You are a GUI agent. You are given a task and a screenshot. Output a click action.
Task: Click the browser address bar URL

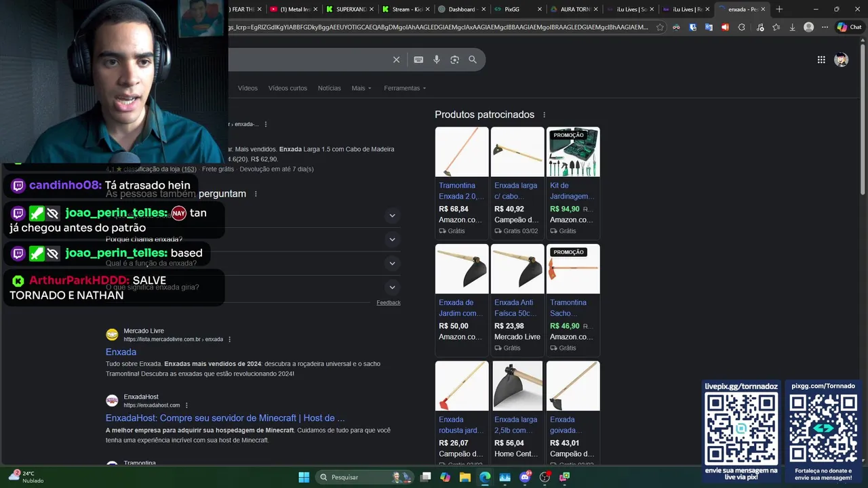coord(439,27)
